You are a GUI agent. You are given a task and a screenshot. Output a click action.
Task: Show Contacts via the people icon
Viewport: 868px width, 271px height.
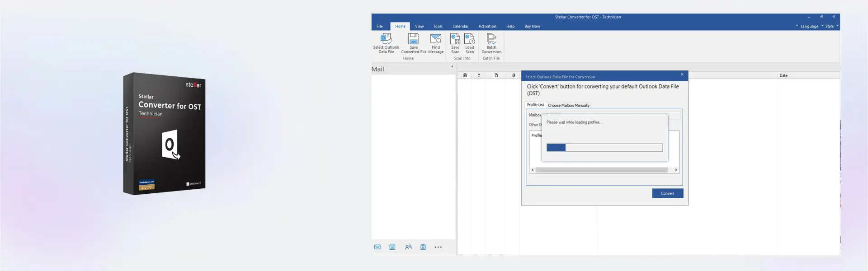click(408, 247)
